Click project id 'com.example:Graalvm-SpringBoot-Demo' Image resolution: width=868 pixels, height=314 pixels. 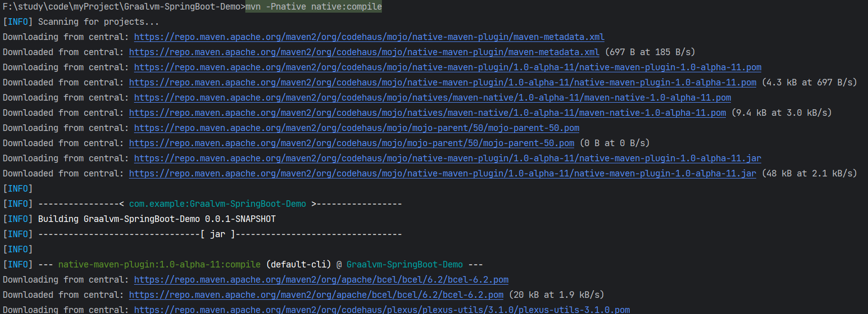pyautogui.click(x=218, y=204)
